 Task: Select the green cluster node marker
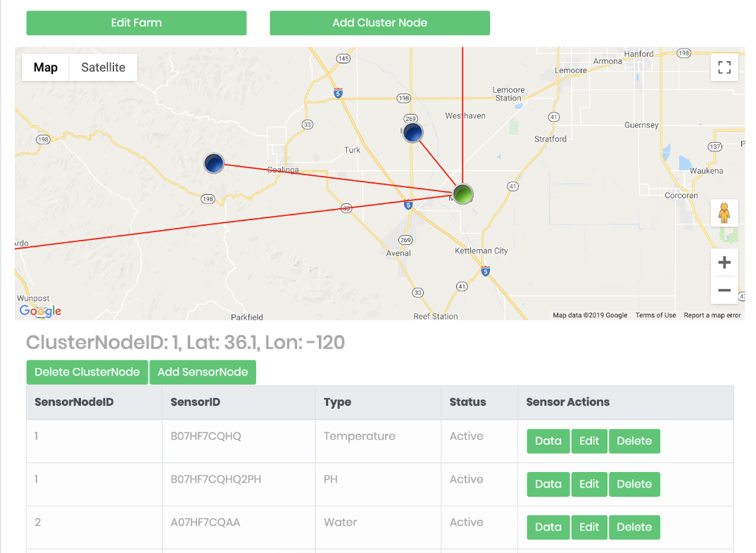(x=463, y=193)
